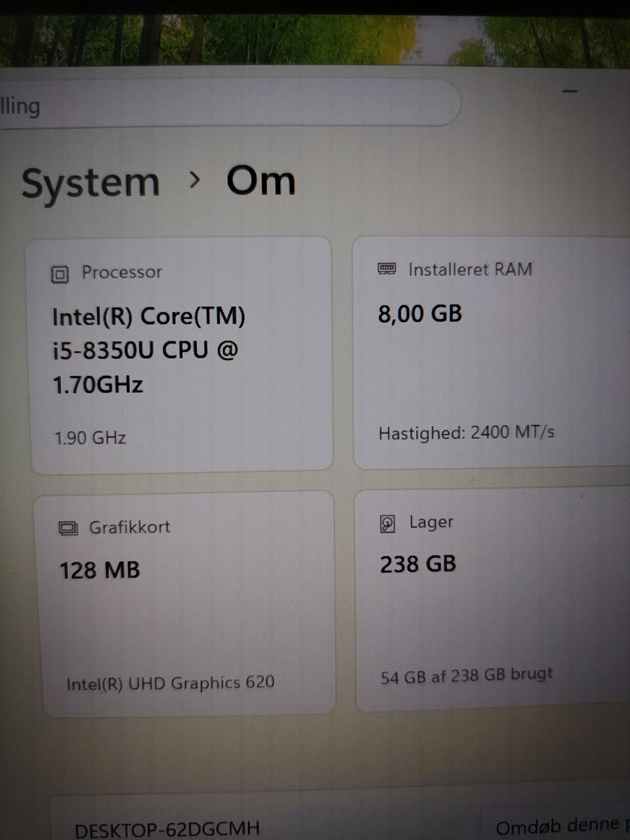Screen dimensions: 630x840
Task: Click the Intel(R) UHD Graphics 620 text
Action: 171,683
